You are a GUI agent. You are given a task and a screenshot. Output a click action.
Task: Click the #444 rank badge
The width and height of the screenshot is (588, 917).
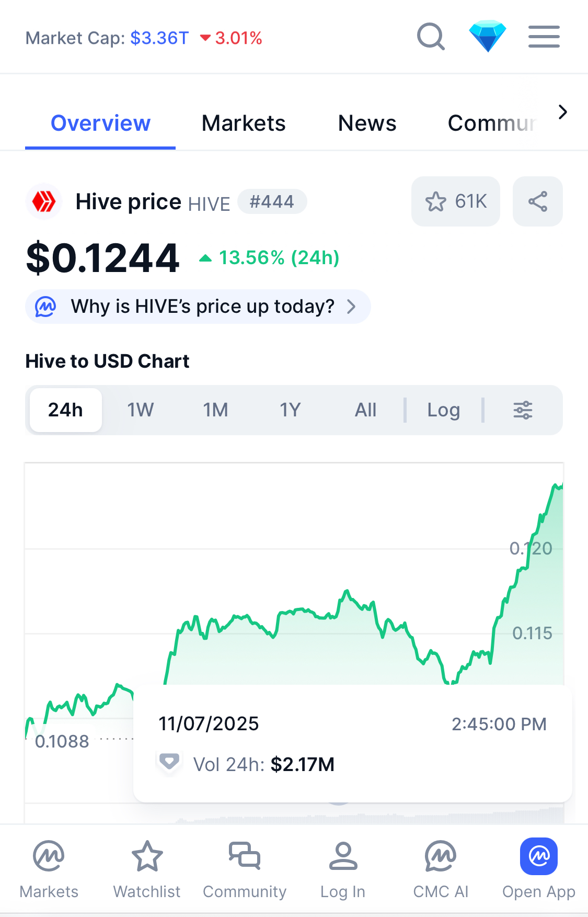pyautogui.click(x=272, y=202)
